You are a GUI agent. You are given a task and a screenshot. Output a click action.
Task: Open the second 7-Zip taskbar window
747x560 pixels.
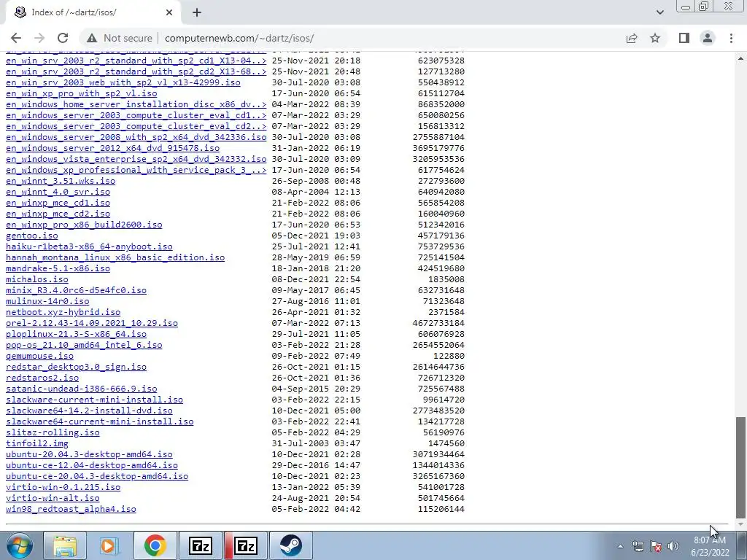point(245,545)
